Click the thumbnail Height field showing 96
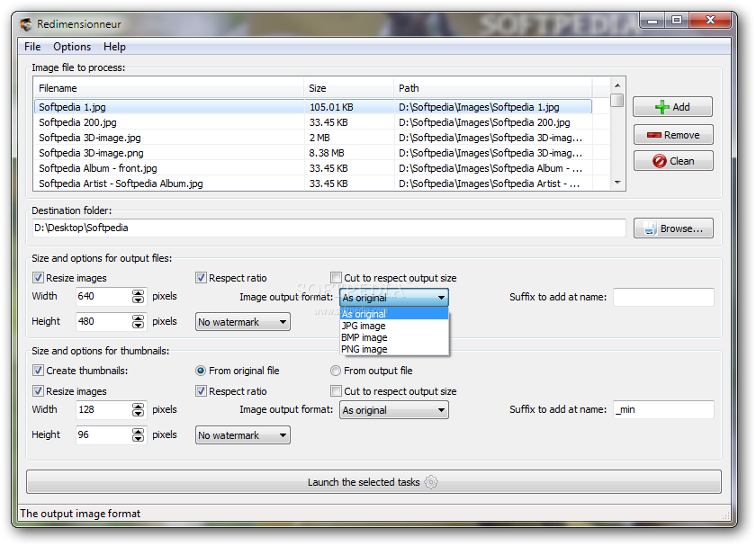 pyautogui.click(x=103, y=434)
